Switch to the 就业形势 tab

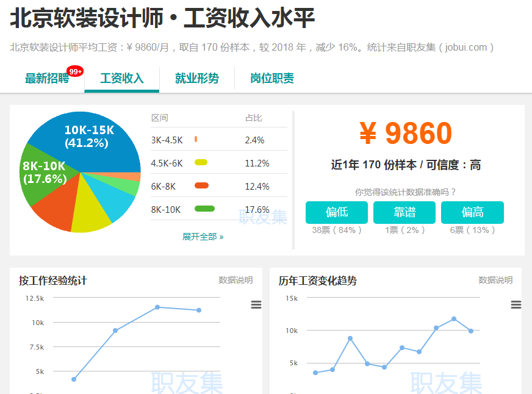(x=197, y=78)
